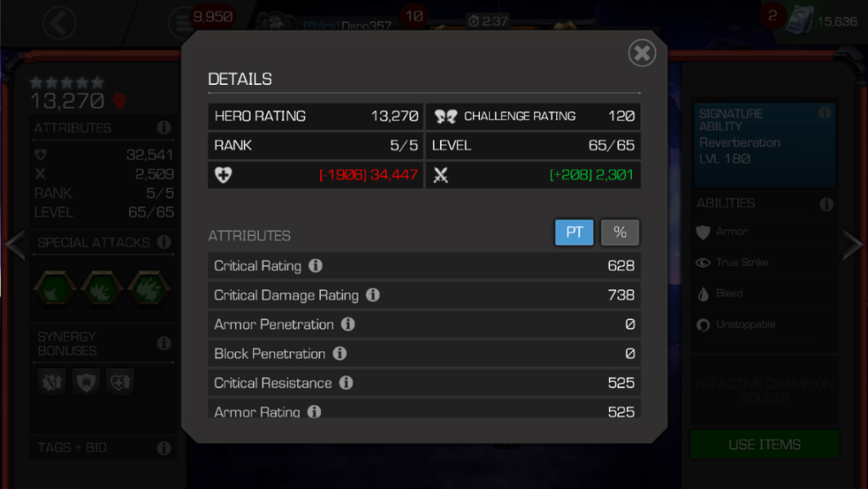Tap the USE ITEMS button
The width and height of the screenshot is (868, 489).
point(764,444)
